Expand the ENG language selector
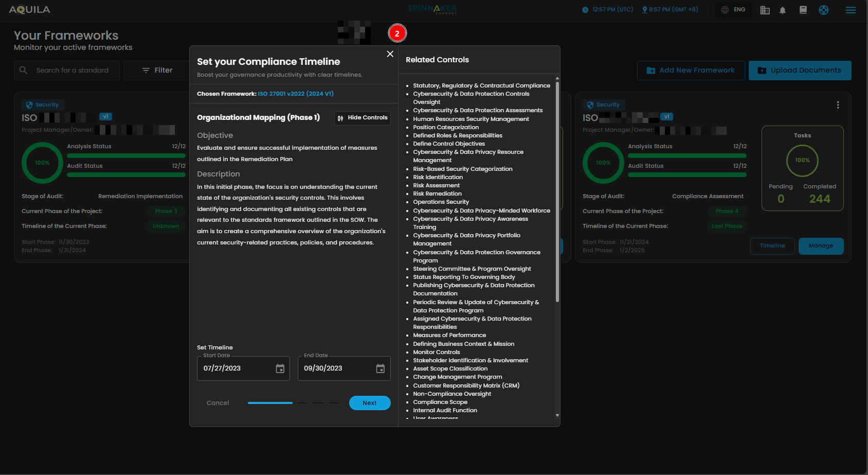Image resolution: width=868 pixels, height=475 pixels. click(733, 10)
